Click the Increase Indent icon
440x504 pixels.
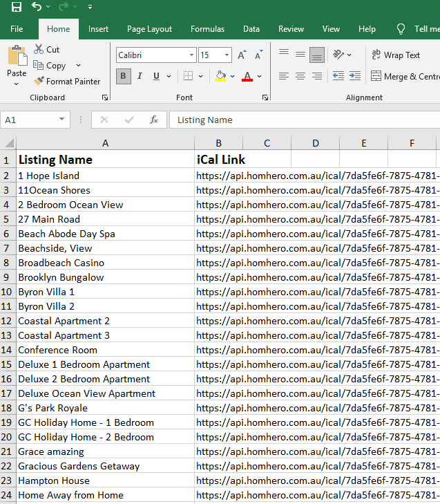click(355, 76)
